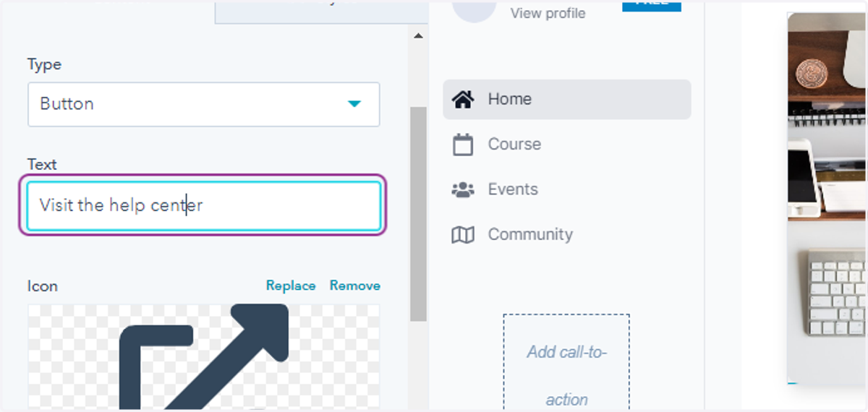Click the Text input field

[x=203, y=206]
